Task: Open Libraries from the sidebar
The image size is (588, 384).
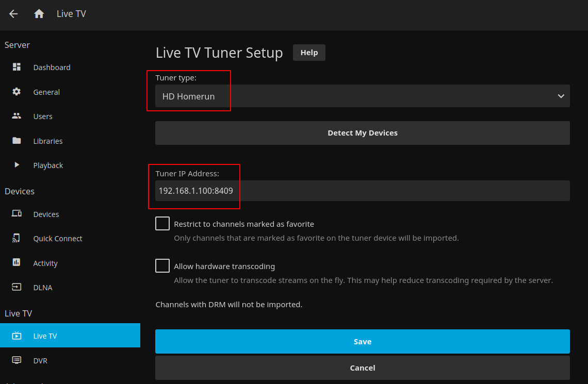Action: click(x=70, y=141)
